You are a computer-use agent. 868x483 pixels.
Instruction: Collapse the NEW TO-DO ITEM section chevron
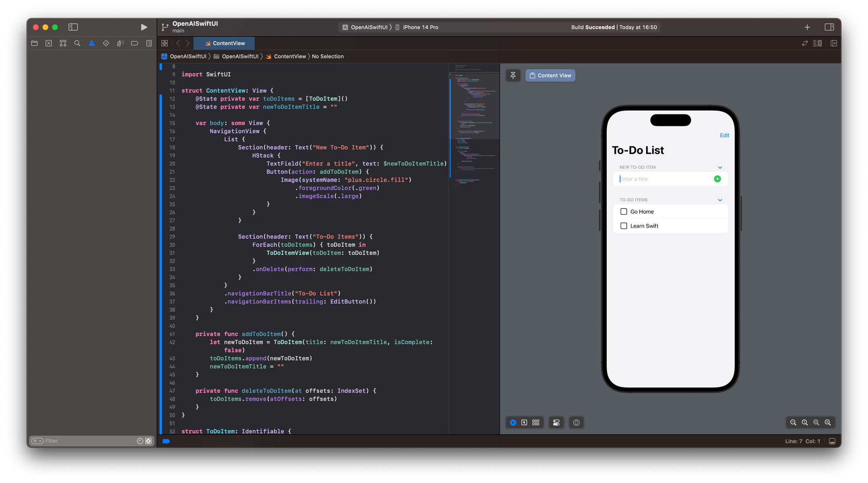pyautogui.click(x=720, y=167)
